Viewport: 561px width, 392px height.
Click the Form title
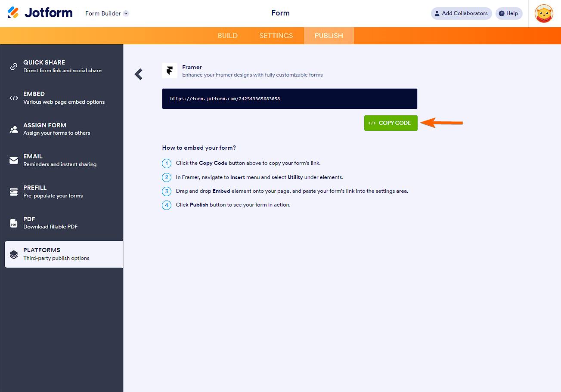[x=280, y=13]
